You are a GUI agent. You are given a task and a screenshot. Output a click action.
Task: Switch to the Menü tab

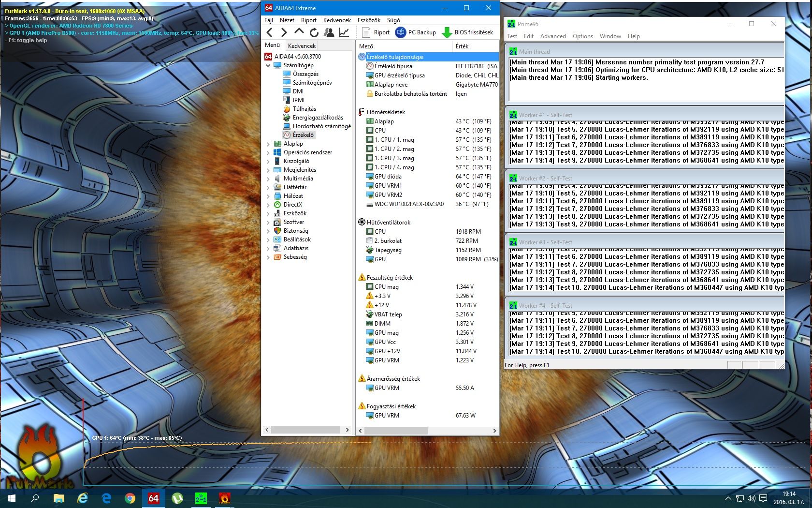[272, 45]
